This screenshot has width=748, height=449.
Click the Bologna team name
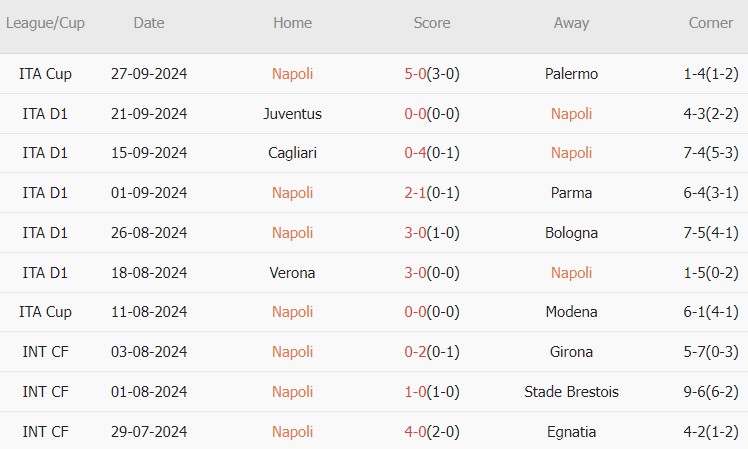pyautogui.click(x=572, y=233)
